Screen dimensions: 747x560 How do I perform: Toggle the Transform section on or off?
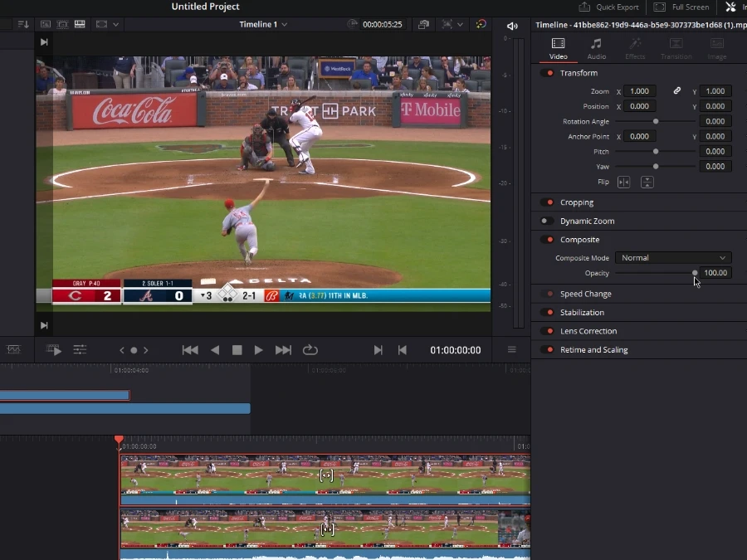click(x=548, y=73)
